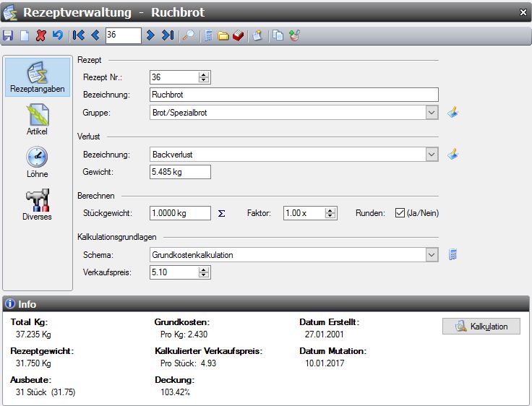Open the Verlust Bezeichnung dropdown

coord(432,155)
